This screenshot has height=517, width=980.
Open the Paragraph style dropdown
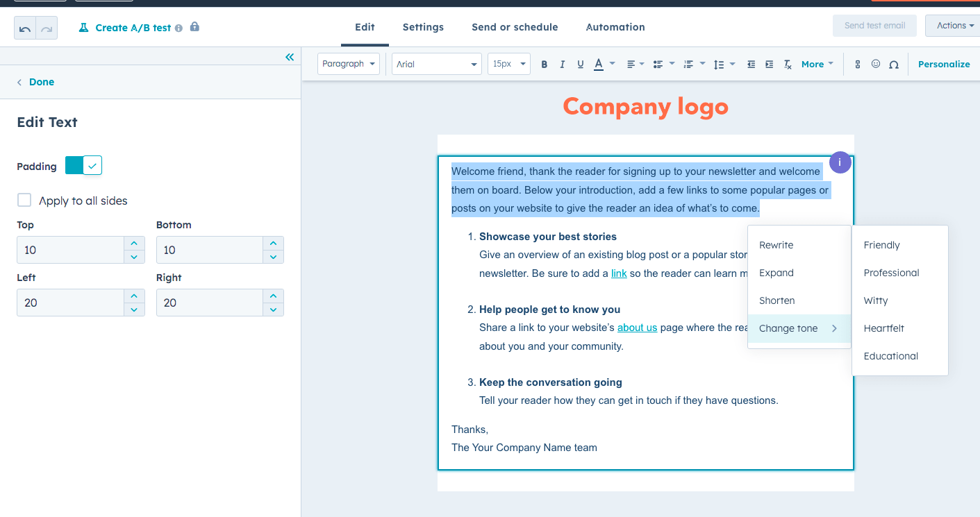[348, 63]
